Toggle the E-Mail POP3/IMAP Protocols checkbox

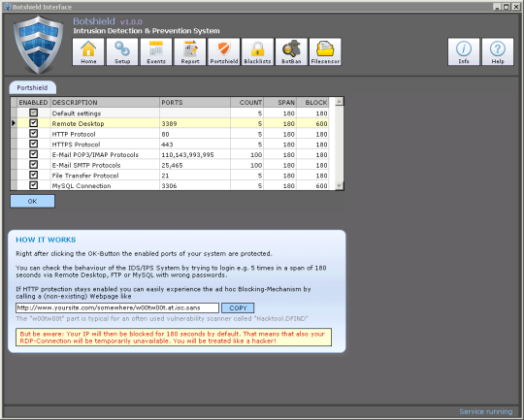click(x=33, y=154)
